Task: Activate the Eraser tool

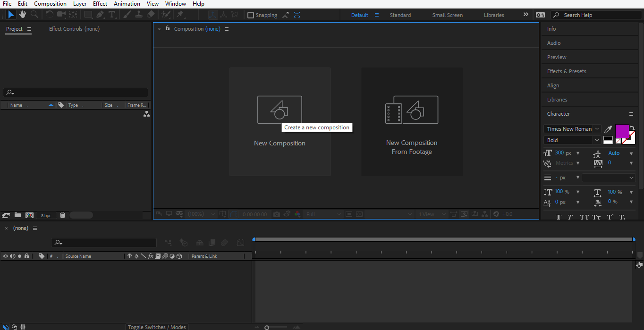Action: [151, 15]
